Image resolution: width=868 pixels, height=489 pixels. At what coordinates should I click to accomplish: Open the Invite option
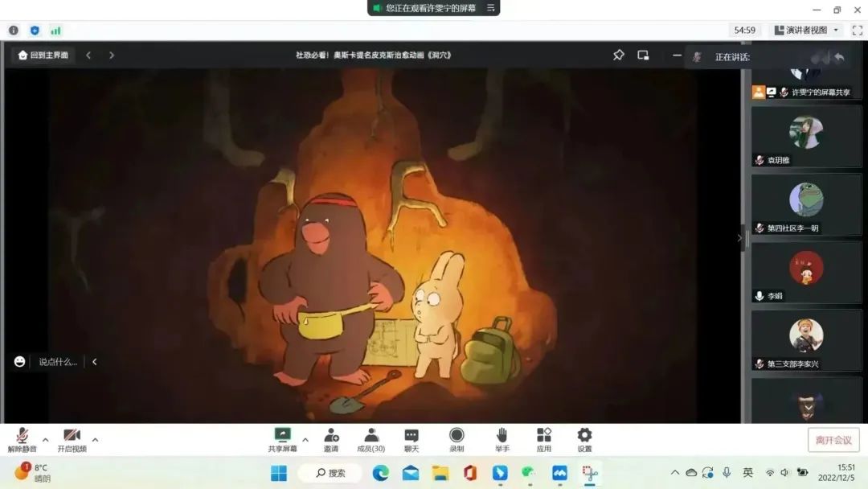click(x=331, y=440)
